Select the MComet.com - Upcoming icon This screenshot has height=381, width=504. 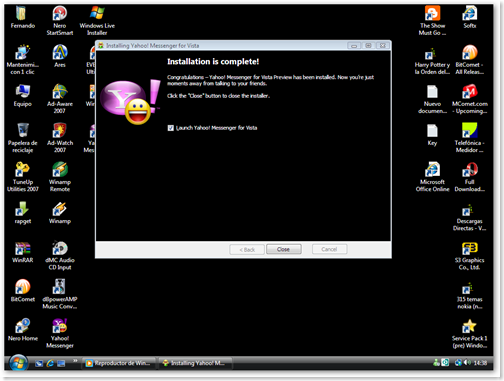pos(470,99)
